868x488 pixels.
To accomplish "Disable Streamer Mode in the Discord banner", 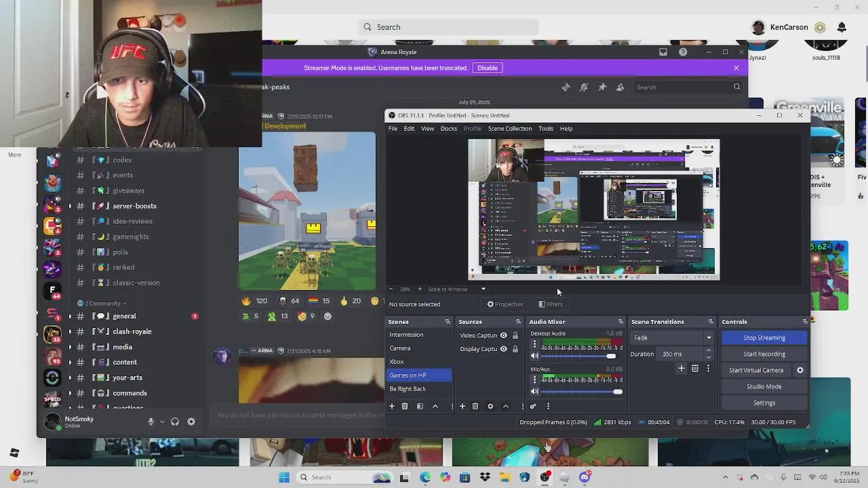I will pyautogui.click(x=488, y=68).
